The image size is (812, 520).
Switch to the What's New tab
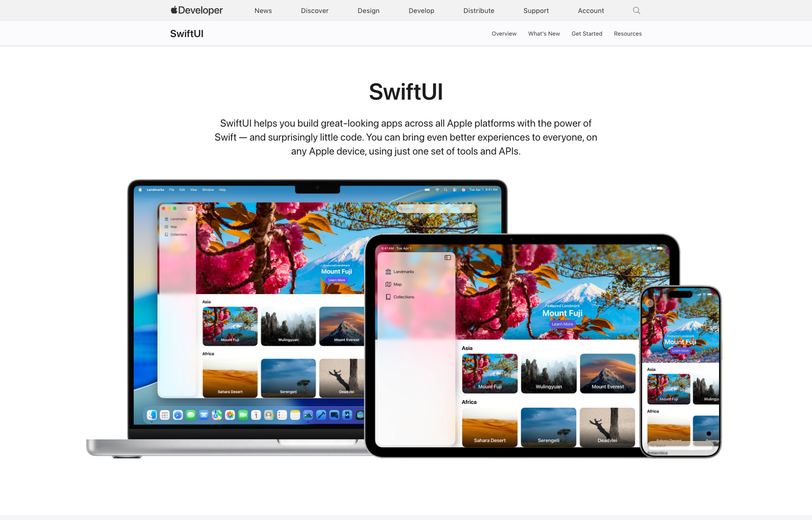(544, 33)
